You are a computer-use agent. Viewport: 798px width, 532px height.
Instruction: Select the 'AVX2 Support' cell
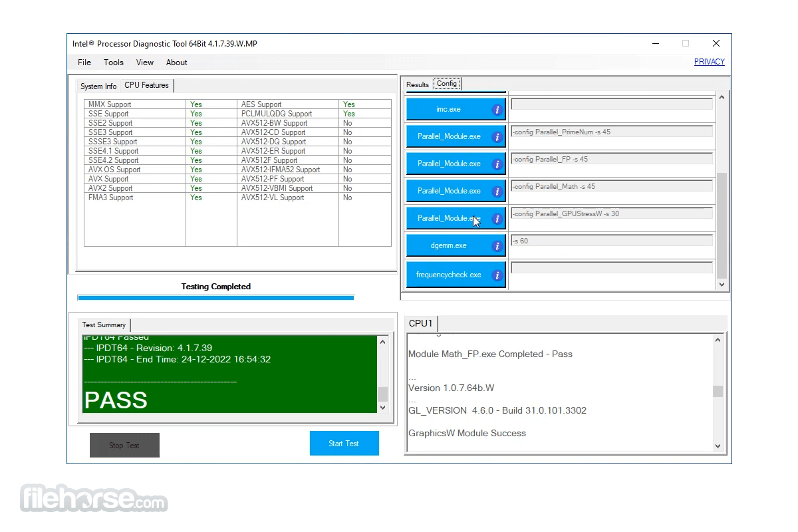click(135, 188)
